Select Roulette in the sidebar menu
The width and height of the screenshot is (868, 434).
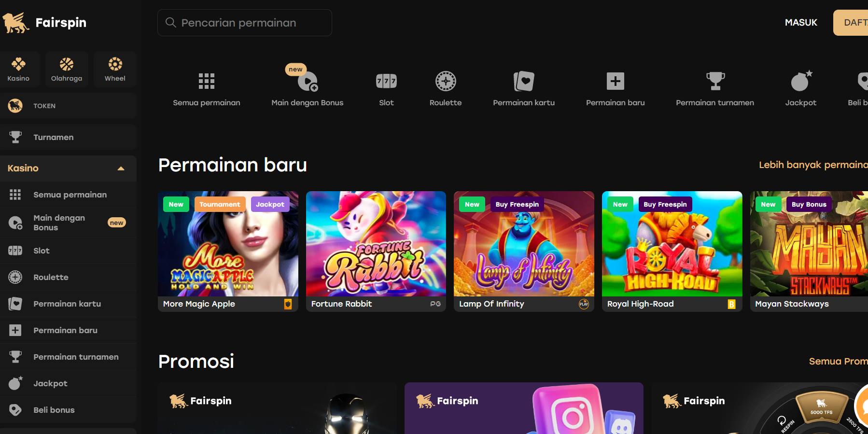point(68,277)
